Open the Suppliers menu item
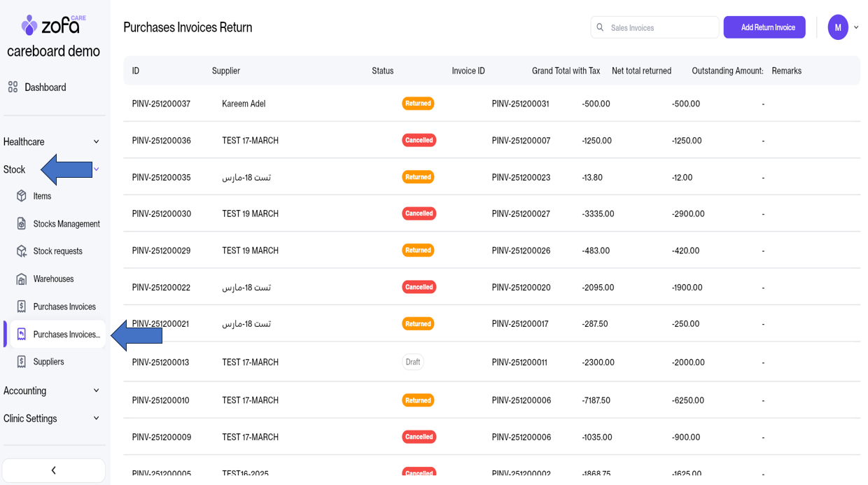Viewport: 868px width, 485px height. point(48,362)
